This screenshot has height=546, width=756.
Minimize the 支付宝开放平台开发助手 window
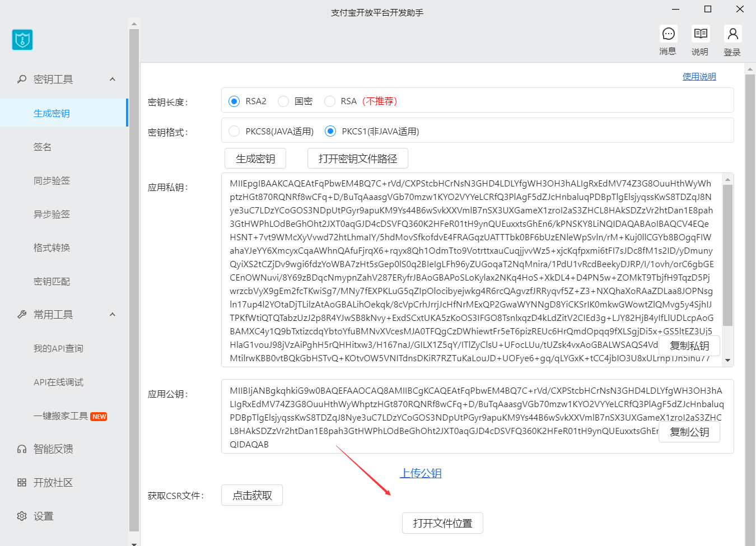676,9
